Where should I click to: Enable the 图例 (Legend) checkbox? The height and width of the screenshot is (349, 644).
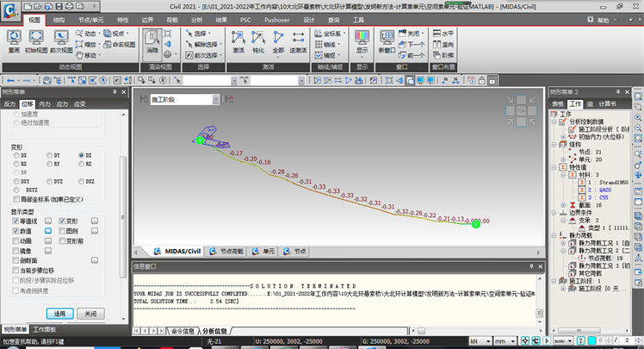(62, 232)
